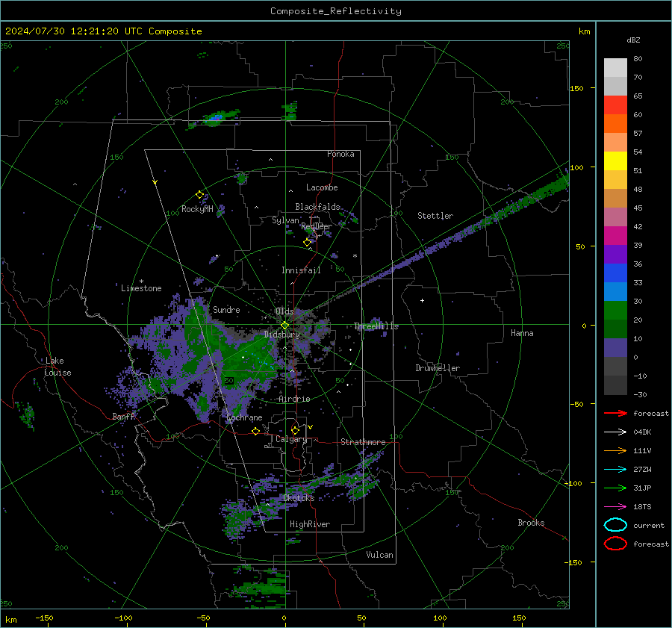Click the Sylvan label
Image resolution: width=672 pixels, height=628 pixels.
tap(285, 220)
